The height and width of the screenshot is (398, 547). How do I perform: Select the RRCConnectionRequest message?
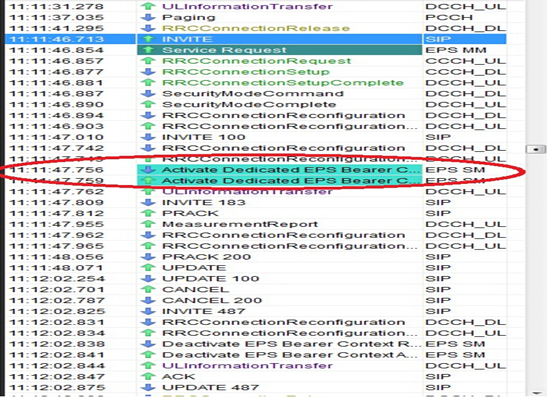click(x=256, y=61)
